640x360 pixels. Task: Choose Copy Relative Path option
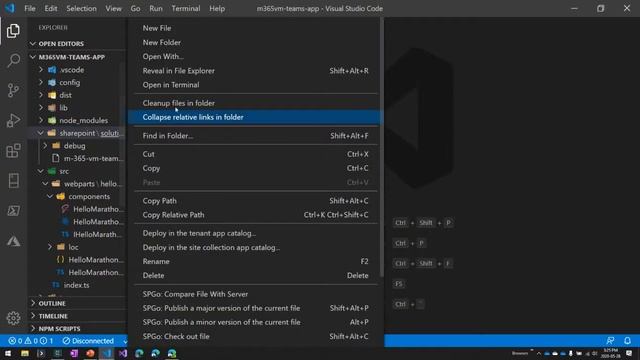(x=256, y=215)
